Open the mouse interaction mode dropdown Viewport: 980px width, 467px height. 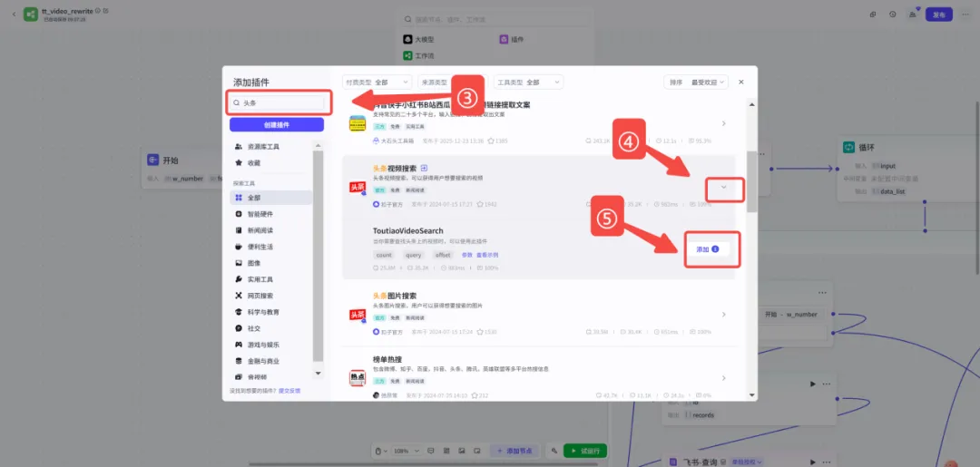click(381, 451)
